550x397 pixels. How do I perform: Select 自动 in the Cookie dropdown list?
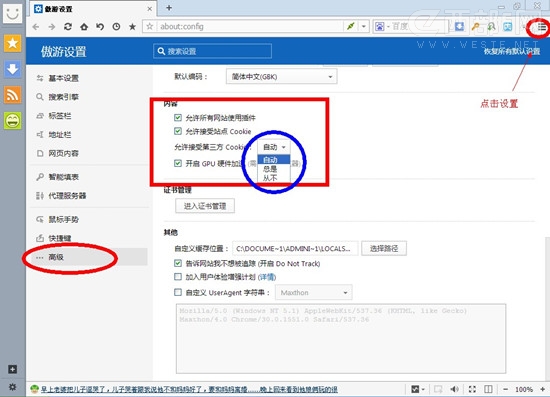click(x=274, y=160)
